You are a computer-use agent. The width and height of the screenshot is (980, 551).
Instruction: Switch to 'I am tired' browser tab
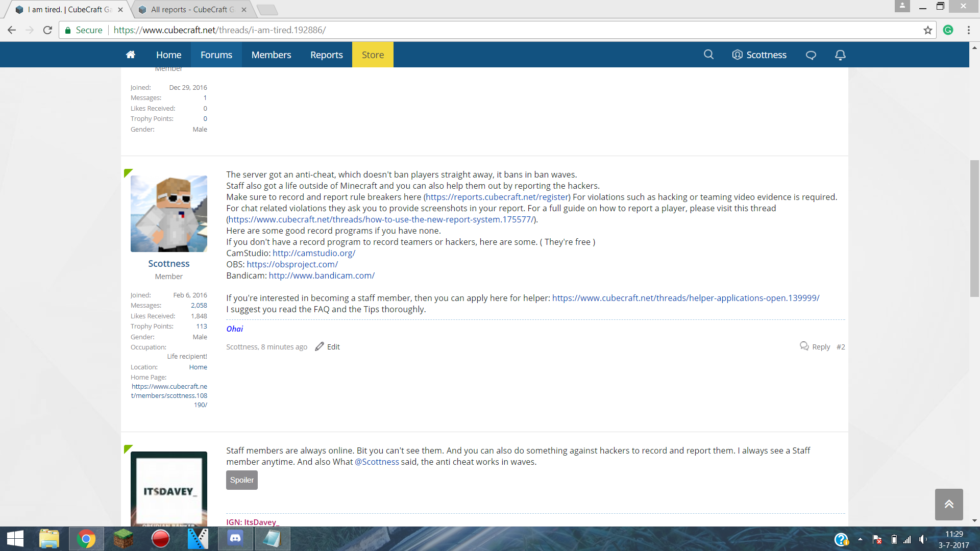pos(69,9)
